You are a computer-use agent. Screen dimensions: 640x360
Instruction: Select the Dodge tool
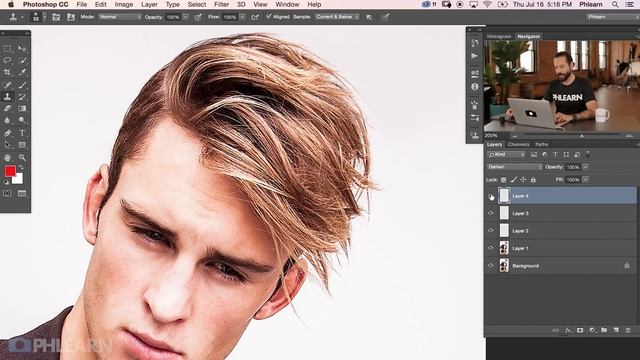(22, 120)
